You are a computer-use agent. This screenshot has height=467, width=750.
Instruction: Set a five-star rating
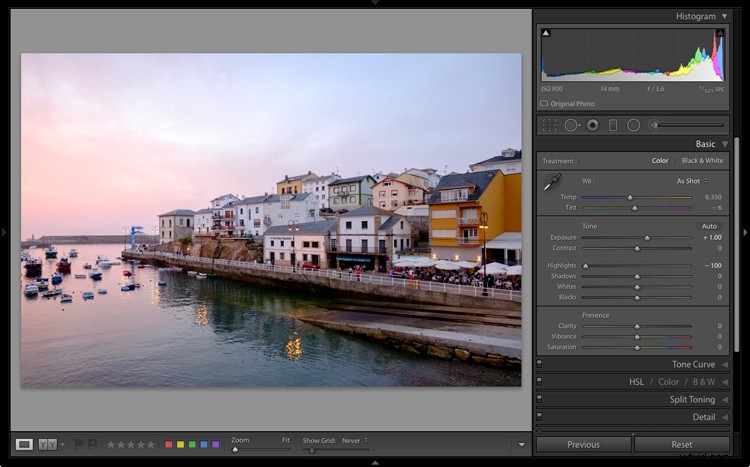(x=151, y=445)
